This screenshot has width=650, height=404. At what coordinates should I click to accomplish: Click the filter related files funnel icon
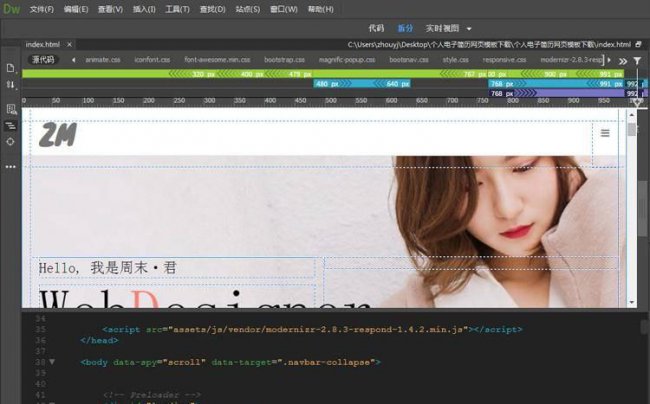tap(637, 61)
